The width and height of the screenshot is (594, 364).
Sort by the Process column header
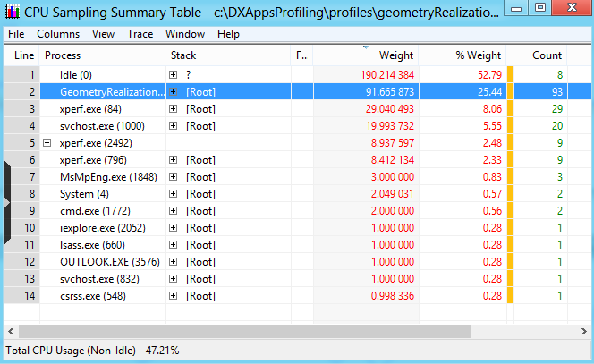(103, 55)
